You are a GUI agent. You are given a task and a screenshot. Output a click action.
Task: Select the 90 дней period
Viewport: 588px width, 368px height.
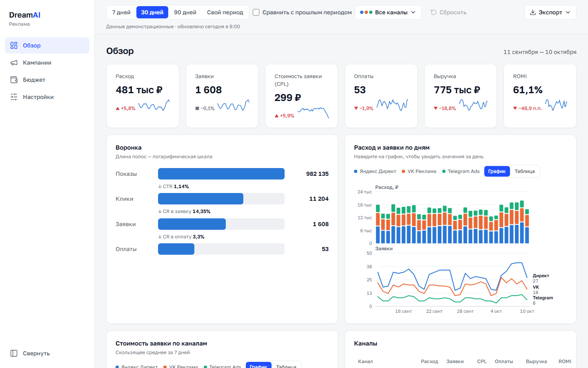pos(185,12)
